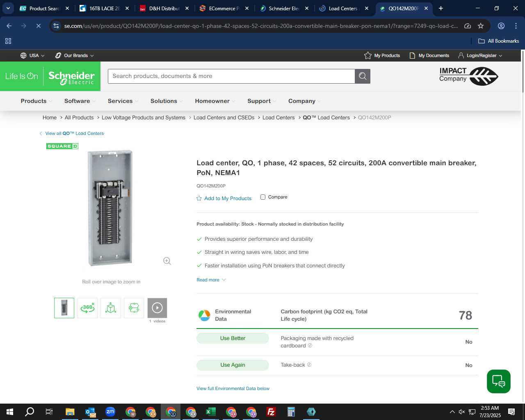This screenshot has width=525, height=420.
Task: Go back to previous page
Action: tap(9, 26)
